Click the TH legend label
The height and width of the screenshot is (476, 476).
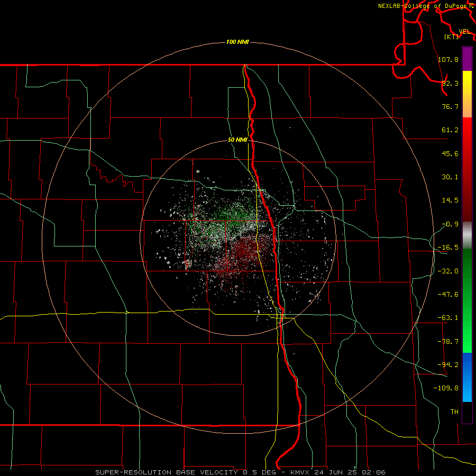454,411
